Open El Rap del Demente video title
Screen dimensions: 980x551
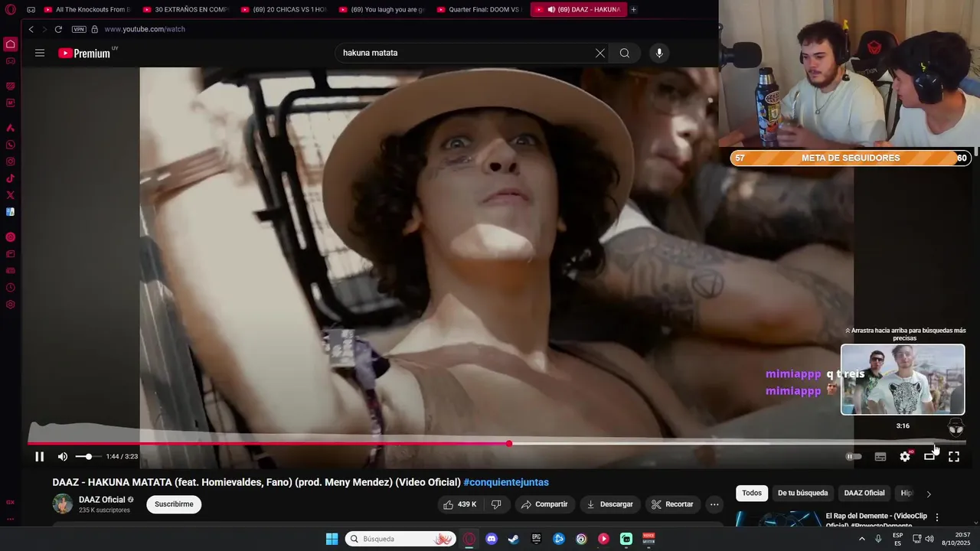click(x=876, y=520)
